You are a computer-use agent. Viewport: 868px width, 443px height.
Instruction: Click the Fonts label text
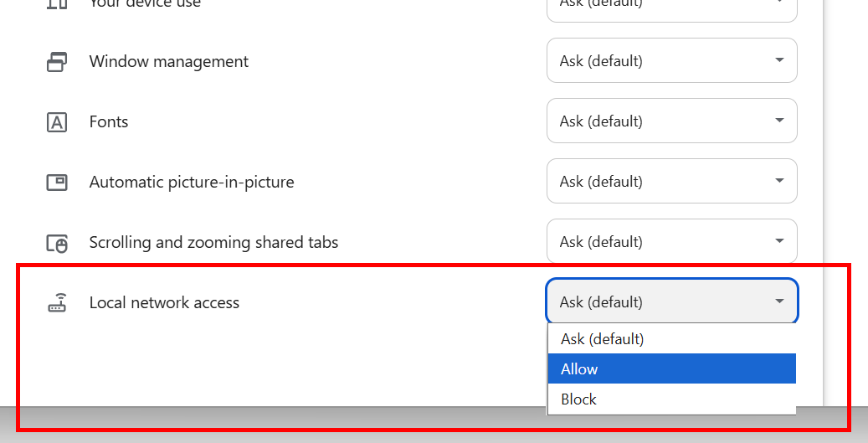pyautogui.click(x=109, y=121)
